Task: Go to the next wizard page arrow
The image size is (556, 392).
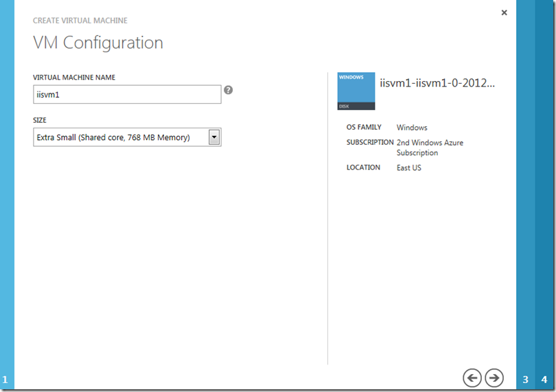Action: pyautogui.click(x=494, y=378)
